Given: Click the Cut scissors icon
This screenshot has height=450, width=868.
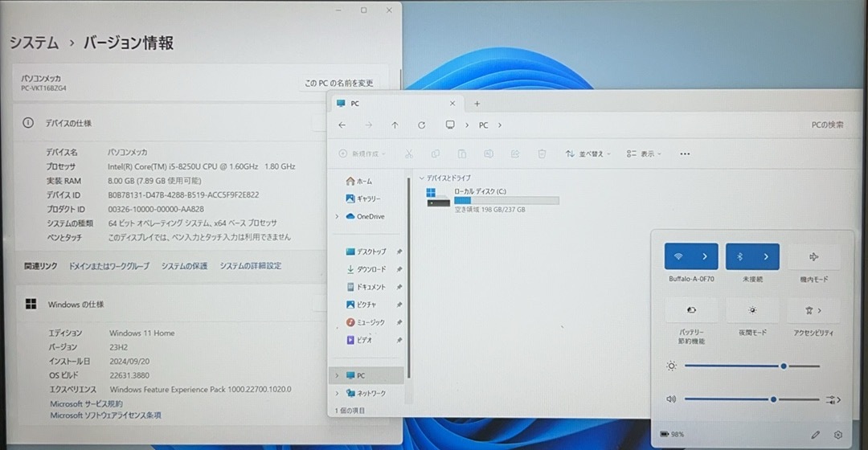Looking at the screenshot, I should point(409,153).
